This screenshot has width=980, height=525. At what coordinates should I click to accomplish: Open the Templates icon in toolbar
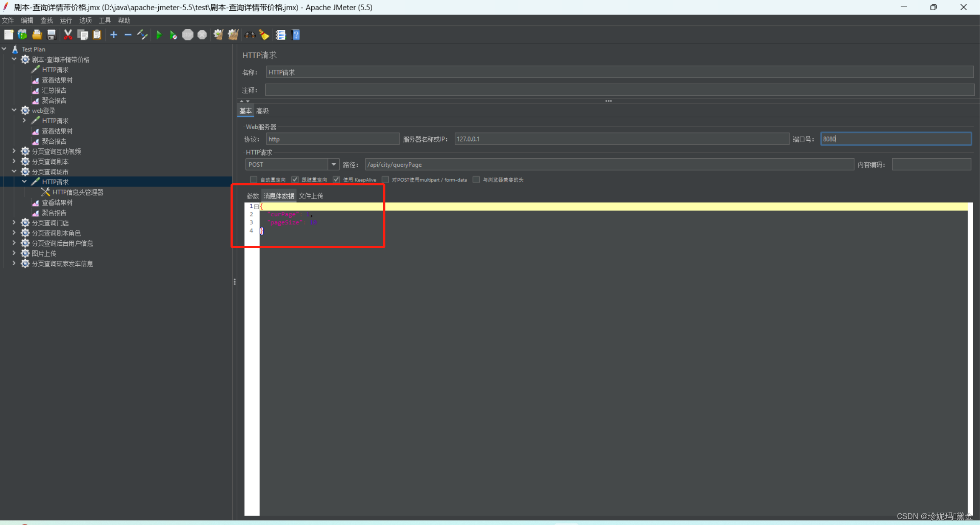click(23, 35)
